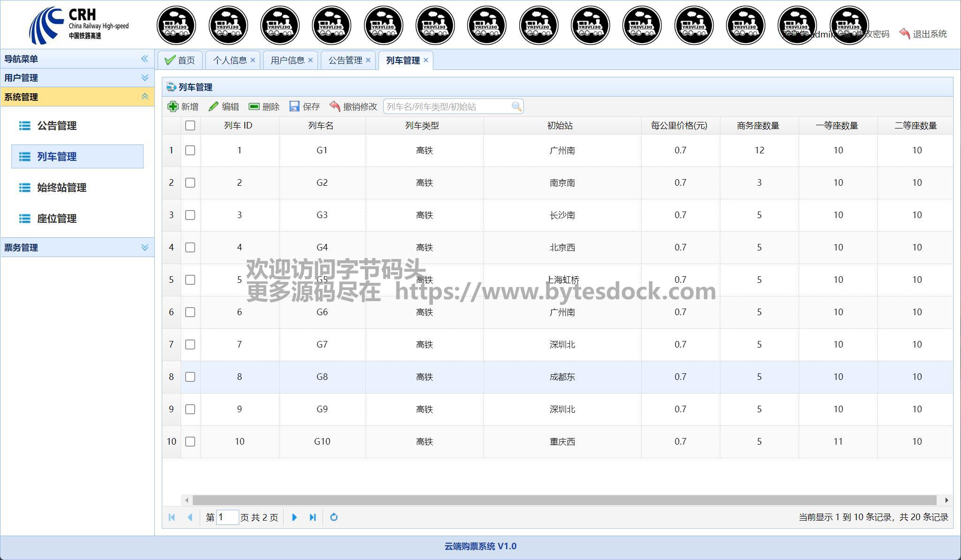Click the magnifier search icon
Image resolution: width=961 pixels, height=560 pixels.
[516, 106]
